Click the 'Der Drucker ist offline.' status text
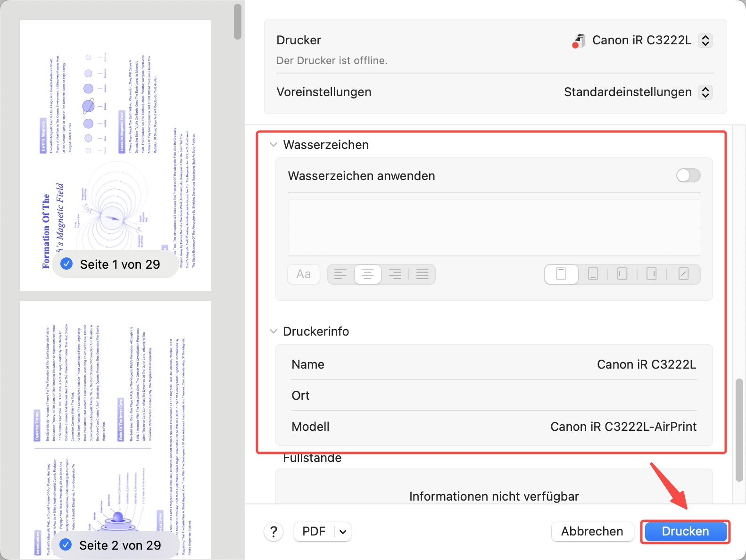 point(332,61)
